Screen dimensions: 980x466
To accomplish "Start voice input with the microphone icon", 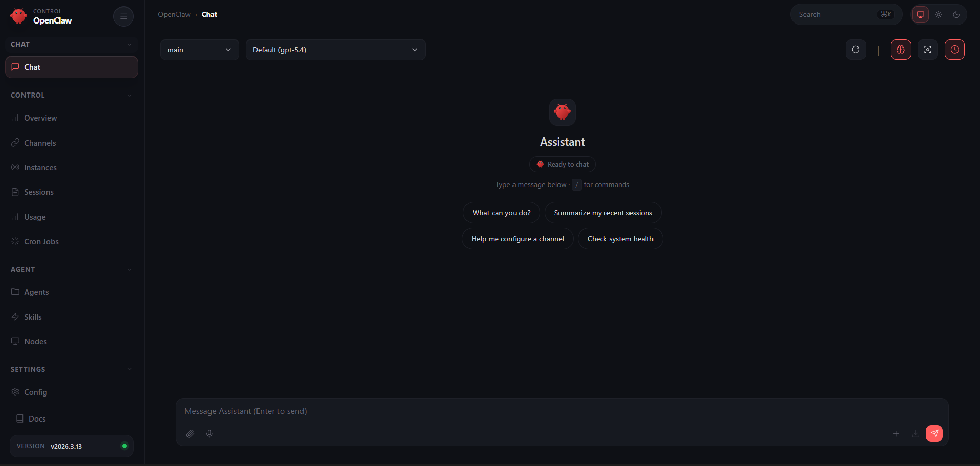I will pos(209,433).
